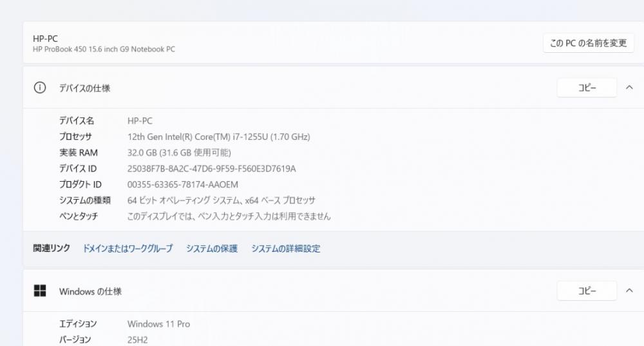
Task: Click the エディション label
Action: [x=78, y=324]
